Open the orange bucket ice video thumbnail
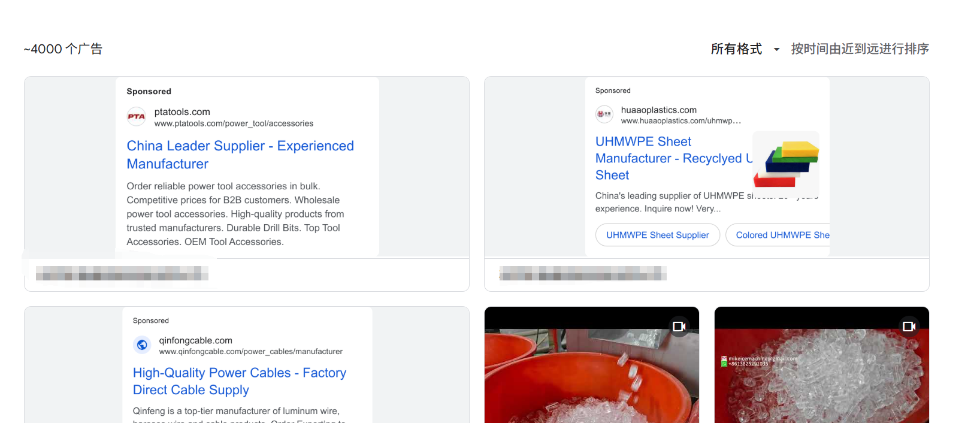Viewport: 980px width, 423px height. tap(592, 365)
